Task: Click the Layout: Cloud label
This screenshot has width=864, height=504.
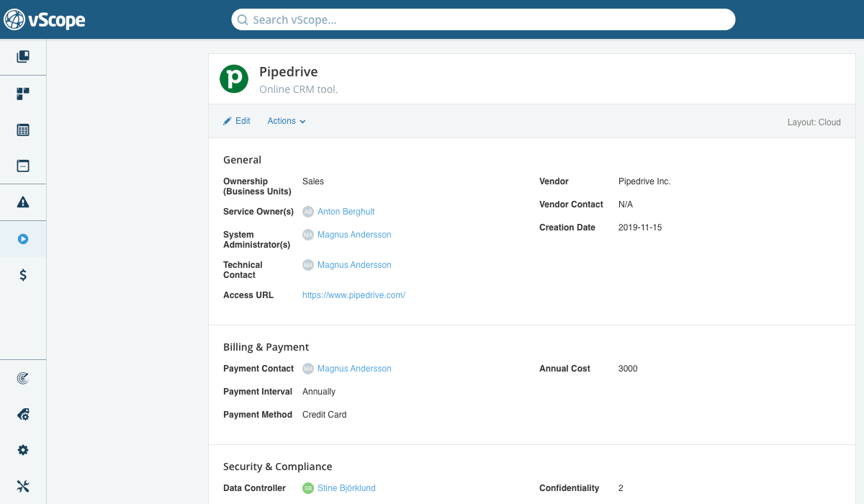Action: click(x=814, y=122)
